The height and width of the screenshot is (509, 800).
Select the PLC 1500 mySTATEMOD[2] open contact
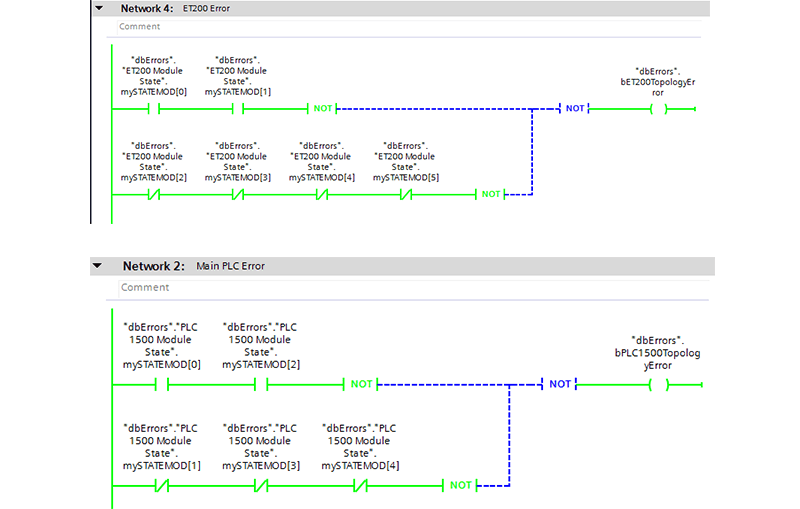[x=261, y=385]
